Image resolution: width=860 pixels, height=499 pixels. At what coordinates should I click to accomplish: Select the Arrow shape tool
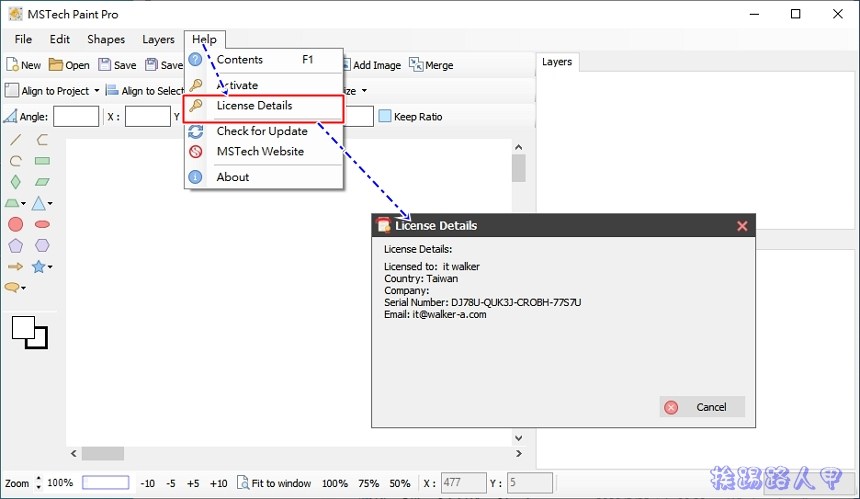pyautogui.click(x=15, y=266)
